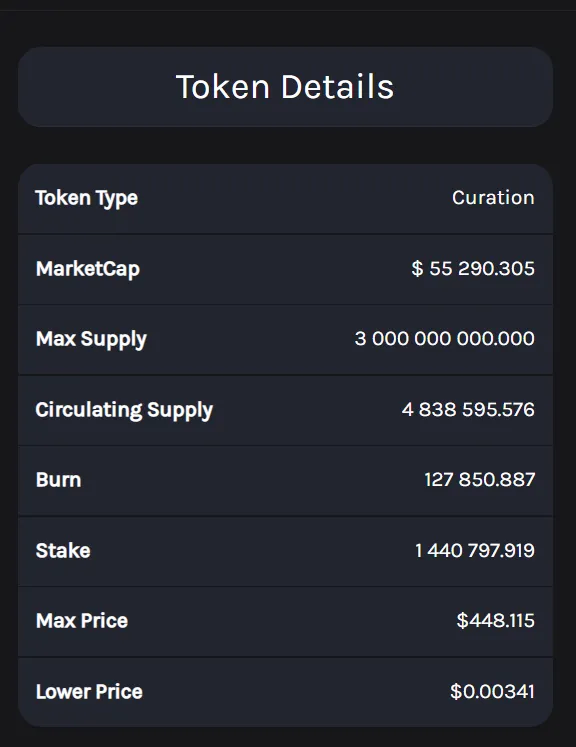576x747 pixels.
Task: Click the 3 000 000 000.000 max supply value
Action: coord(445,339)
